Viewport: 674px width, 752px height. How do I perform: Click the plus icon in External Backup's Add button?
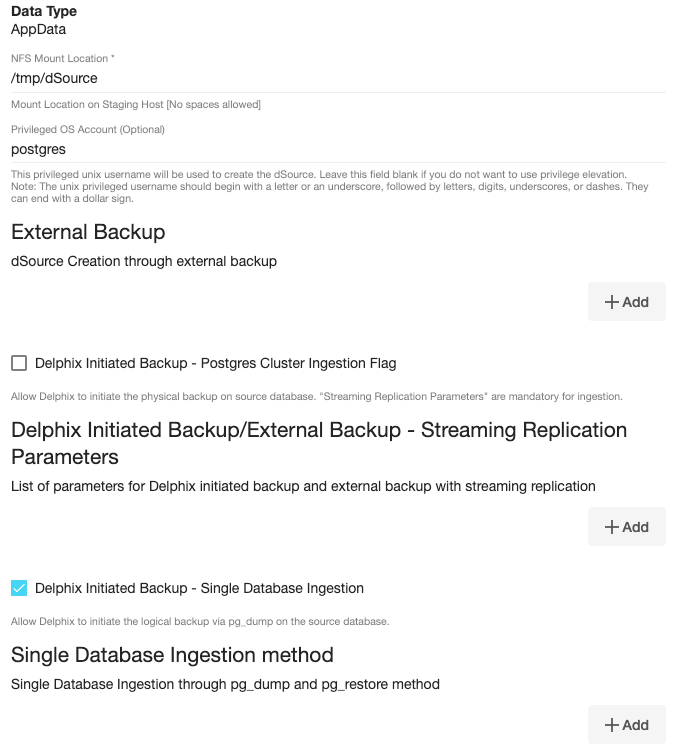612,302
